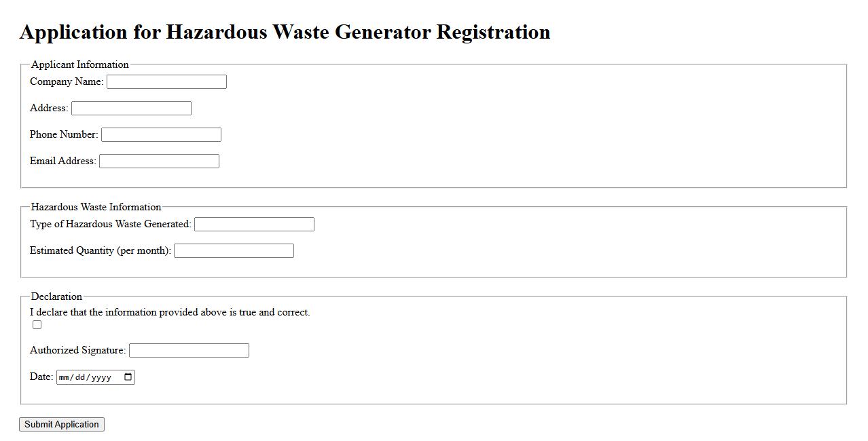Focus the Estimated Quantity per month box
This screenshot has height=441, width=868.
coord(234,251)
